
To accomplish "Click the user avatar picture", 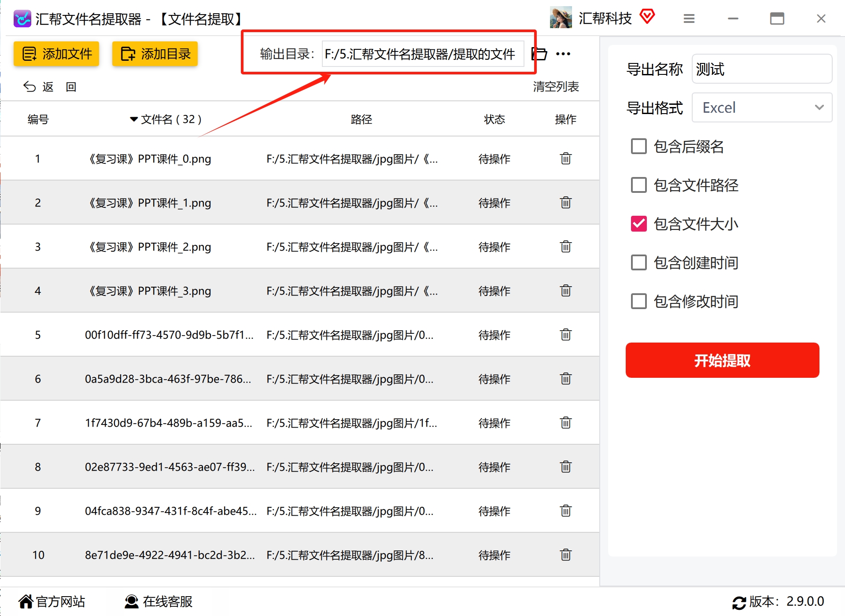I will pyautogui.click(x=561, y=18).
